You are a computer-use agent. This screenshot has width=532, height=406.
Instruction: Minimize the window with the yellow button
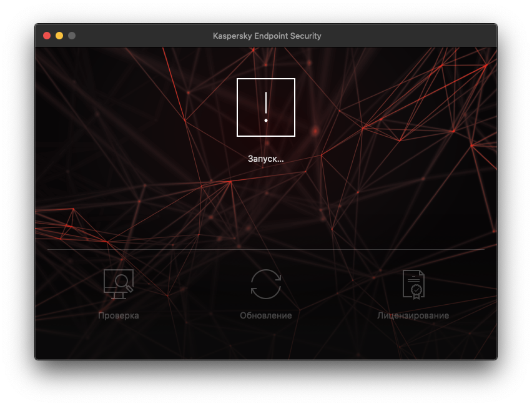pos(59,36)
